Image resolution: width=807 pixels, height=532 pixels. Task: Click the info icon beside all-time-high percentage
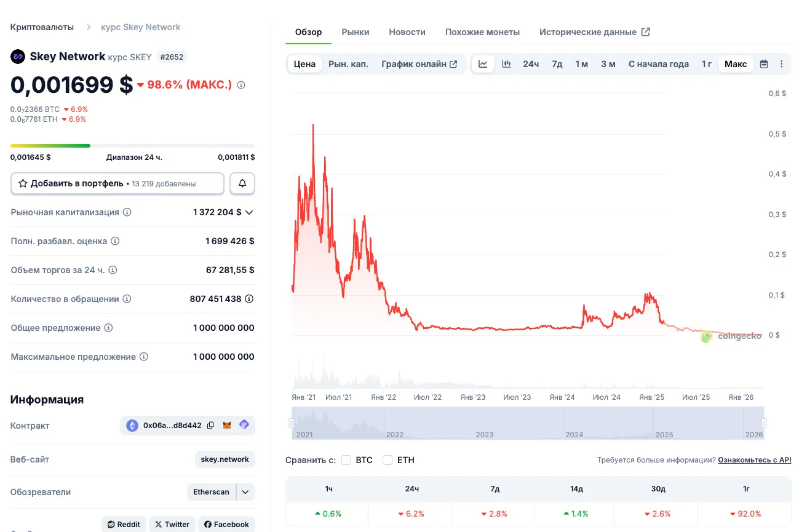[x=241, y=85]
